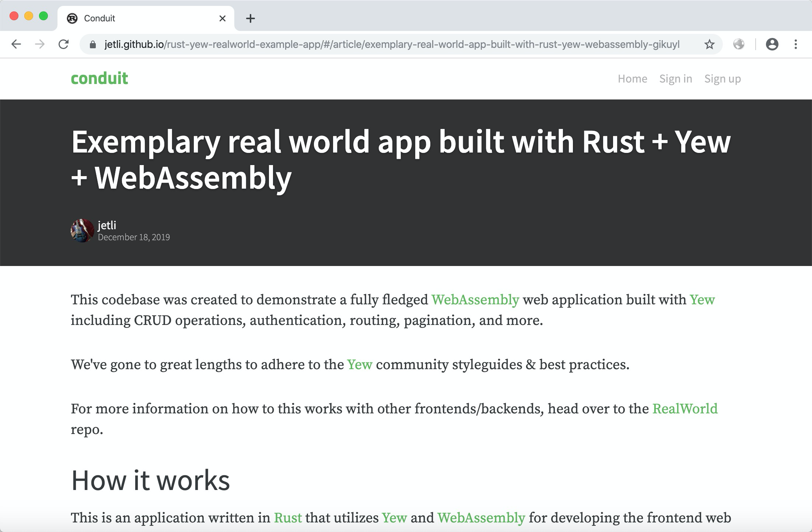Reload the current page
Screen dimensions: 812x532
coord(64,45)
